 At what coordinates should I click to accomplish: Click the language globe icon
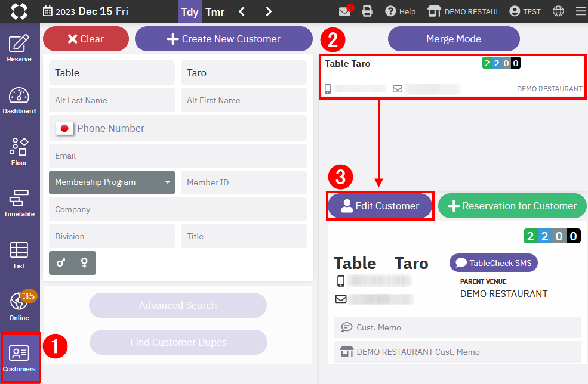(x=558, y=11)
